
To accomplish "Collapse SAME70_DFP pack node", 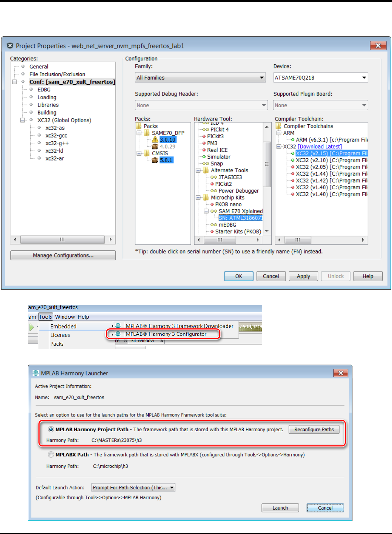I will (139, 133).
